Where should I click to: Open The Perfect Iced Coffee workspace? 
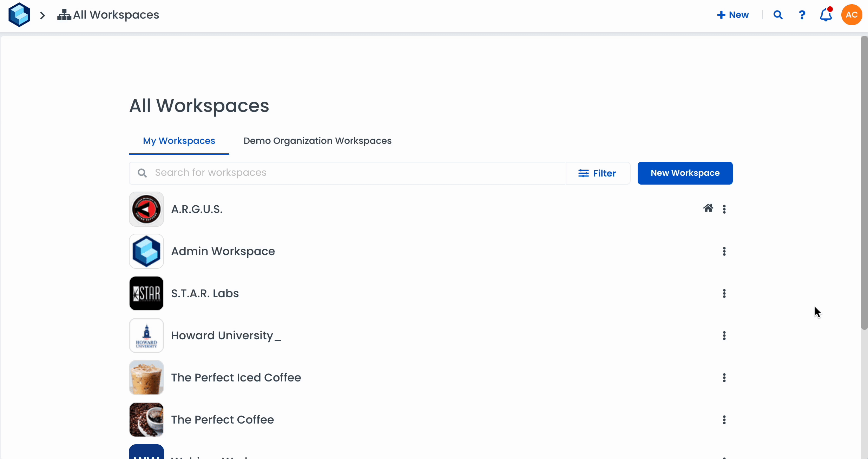coord(236,378)
